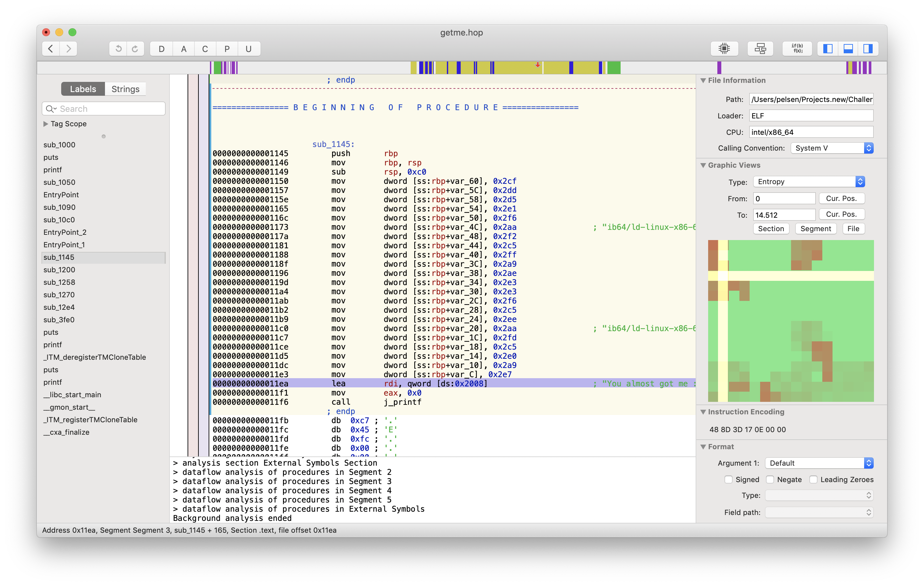Toggle the left sidebar panel icon
This screenshot has width=924, height=586.
(828, 49)
